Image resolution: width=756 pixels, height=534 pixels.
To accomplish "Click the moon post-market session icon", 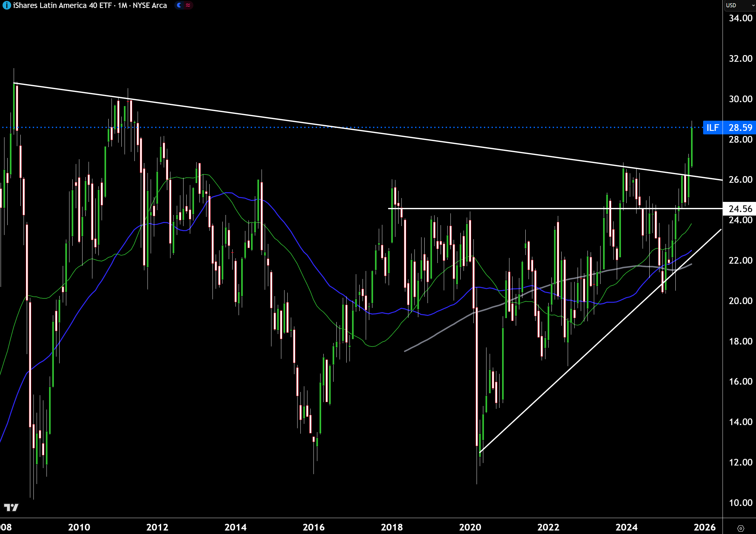I will pyautogui.click(x=179, y=5).
